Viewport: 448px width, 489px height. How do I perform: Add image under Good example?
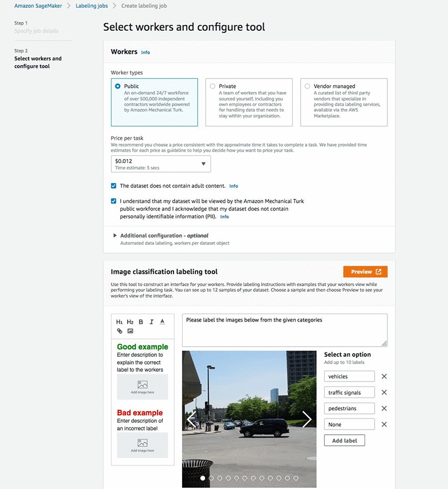[x=142, y=386]
